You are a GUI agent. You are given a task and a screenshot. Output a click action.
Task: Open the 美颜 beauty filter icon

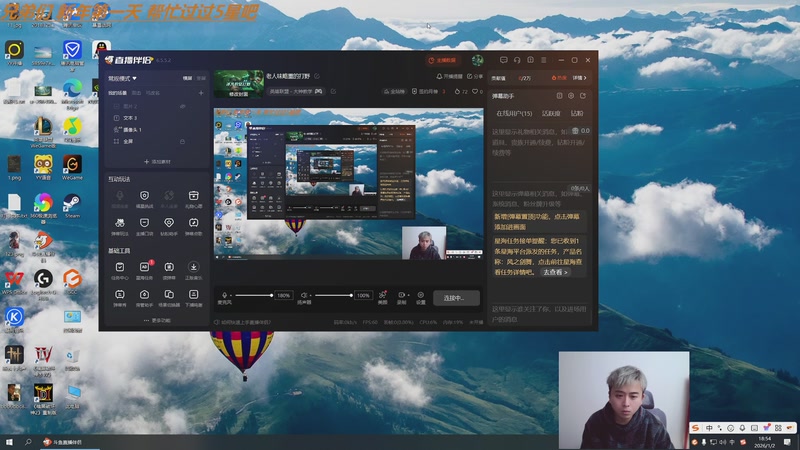pos(383,297)
